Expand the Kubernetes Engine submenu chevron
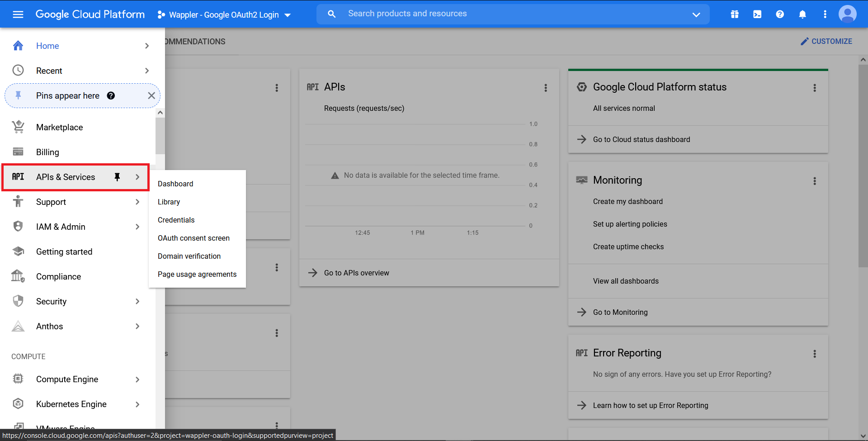The width and height of the screenshot is (868, 441). coord(137,404)
